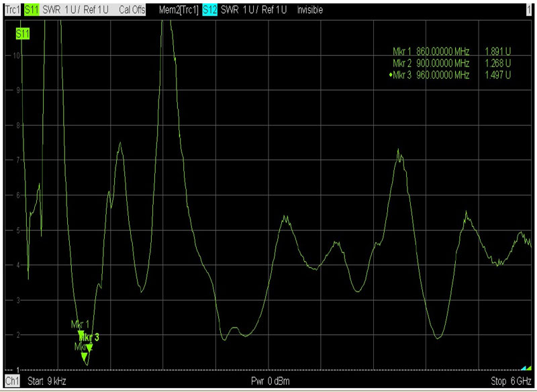This screenshot has height=392, width=537.
Task: Click the "1.891 U" marker value
Action: click(x=497, y=52)
